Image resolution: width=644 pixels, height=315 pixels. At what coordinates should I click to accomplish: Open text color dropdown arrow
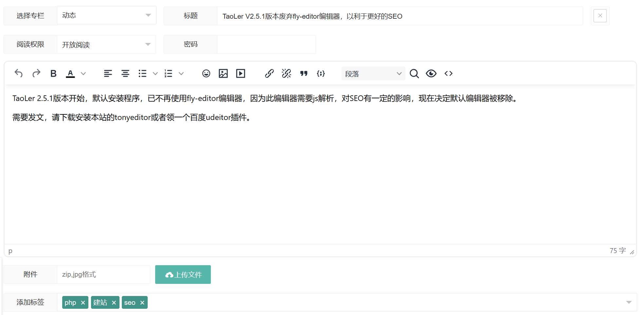(x=83, y=73)
